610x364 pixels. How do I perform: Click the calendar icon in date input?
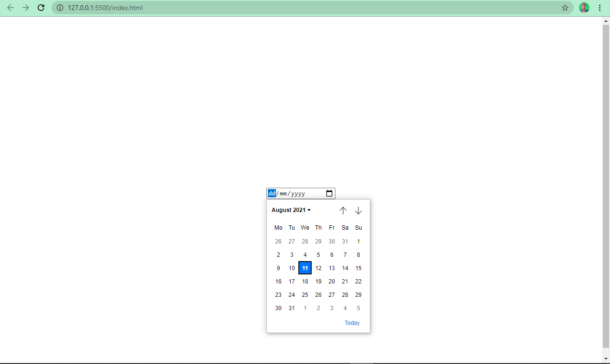329,193
